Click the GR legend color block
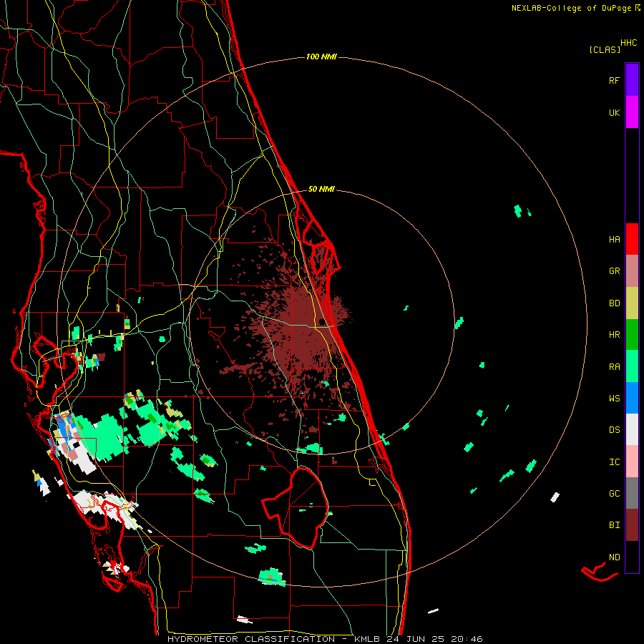The width and height of the screenshot is (644, 644). (632, 270)
